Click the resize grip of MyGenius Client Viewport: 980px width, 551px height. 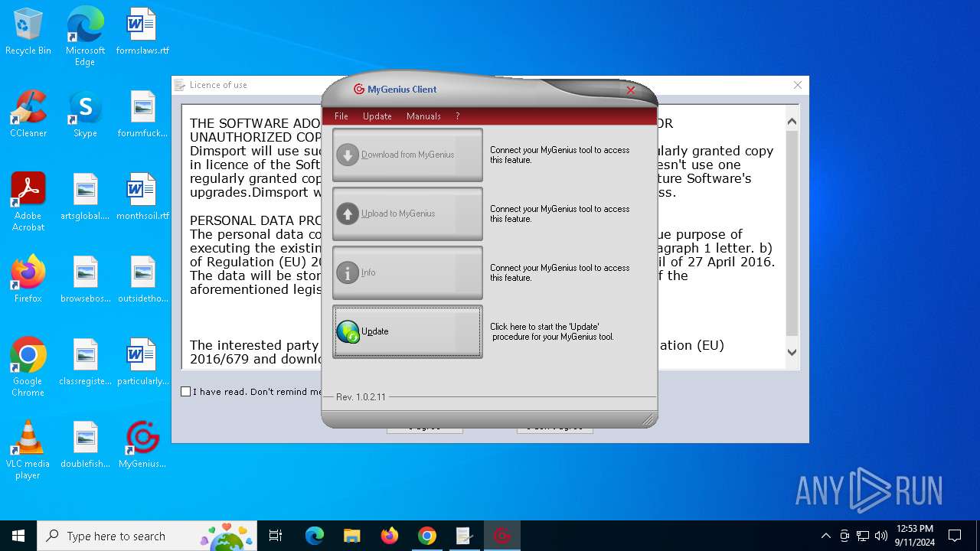(x=648, y=419)
